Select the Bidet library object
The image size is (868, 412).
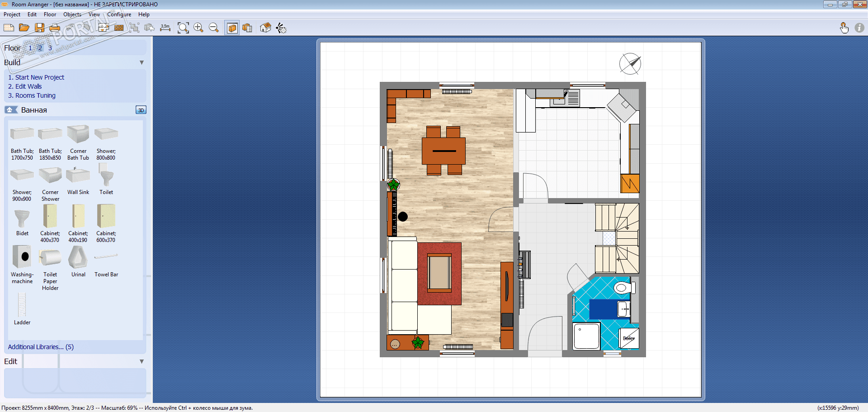click(x=22, y=223)
